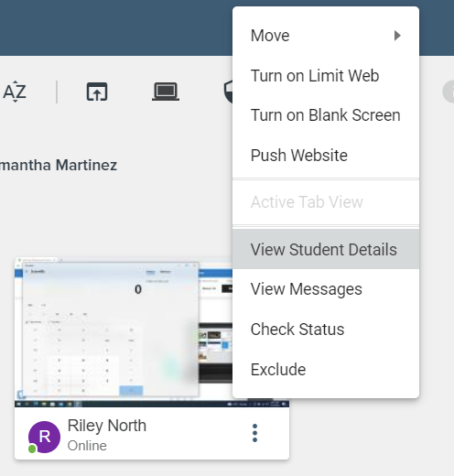Click the purple R avatar
454x476 pixels.
pyautogui.click(x=44, y=437)
